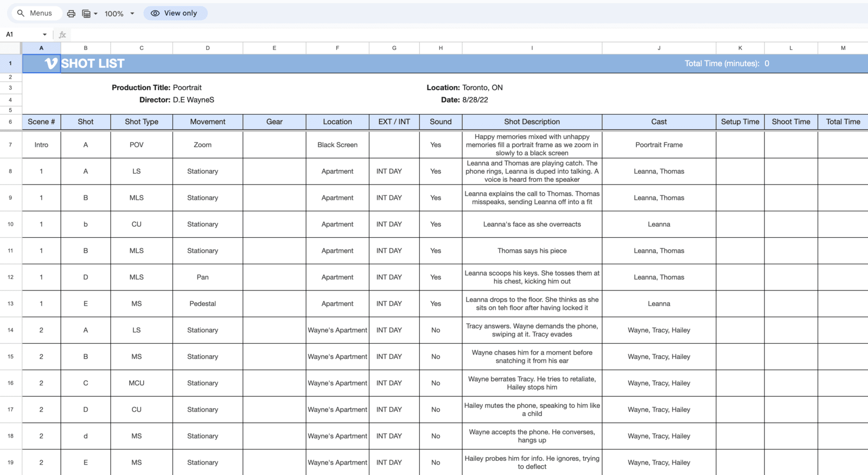Click the fx formula icon
This screenshot has height=475, width=868.
(62, 34)
